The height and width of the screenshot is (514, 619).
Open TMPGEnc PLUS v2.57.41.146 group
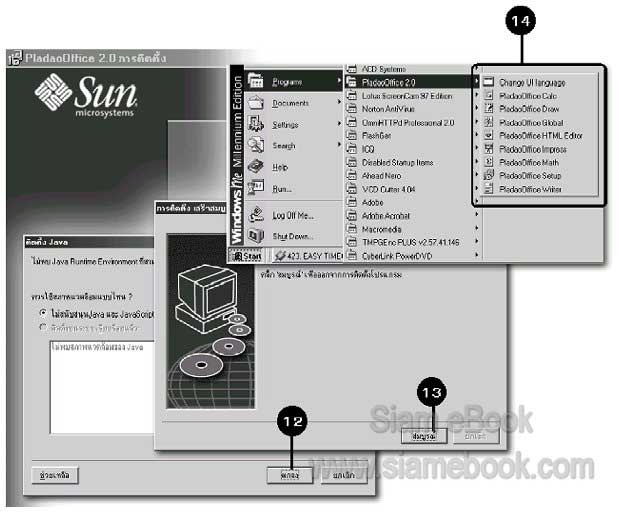(x=413, y=242)
